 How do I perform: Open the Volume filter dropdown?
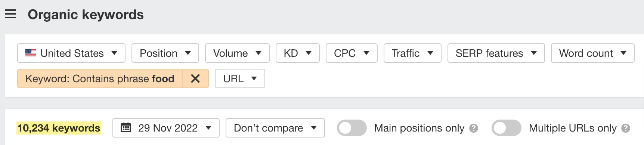(237, 53)
